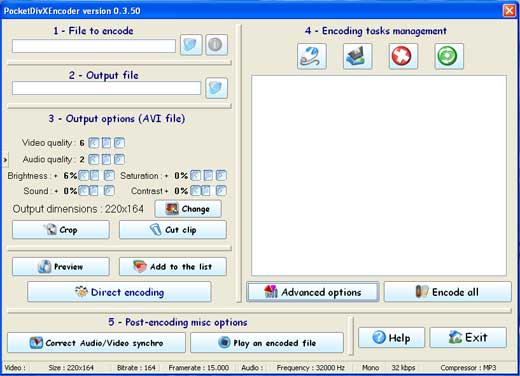Screen dimensions: 520x376
Task: Click the 32 kbps status bar entry
Action: tap(403, 368)
